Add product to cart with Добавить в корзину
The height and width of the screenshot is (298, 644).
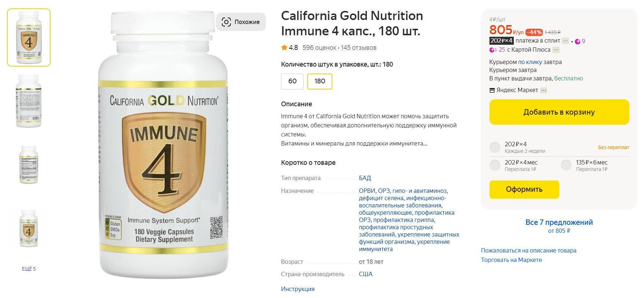(559, 112)
